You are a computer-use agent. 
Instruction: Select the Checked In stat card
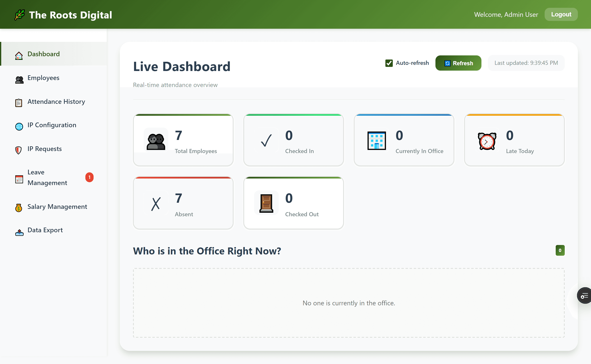click(293, 140)
